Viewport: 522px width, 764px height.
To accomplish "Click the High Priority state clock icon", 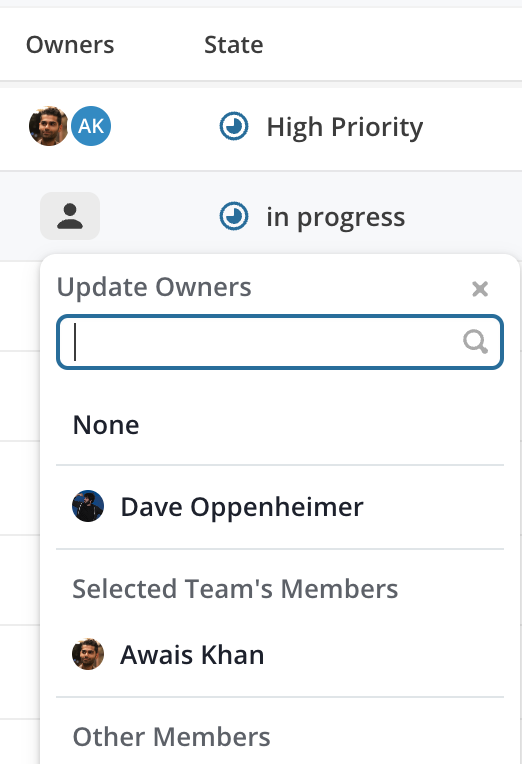I will (234, 126).
